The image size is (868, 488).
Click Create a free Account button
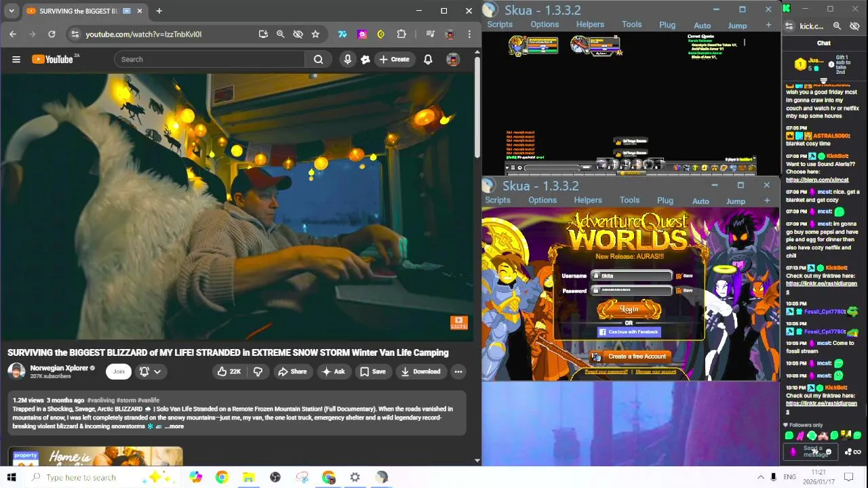(630, 357)
